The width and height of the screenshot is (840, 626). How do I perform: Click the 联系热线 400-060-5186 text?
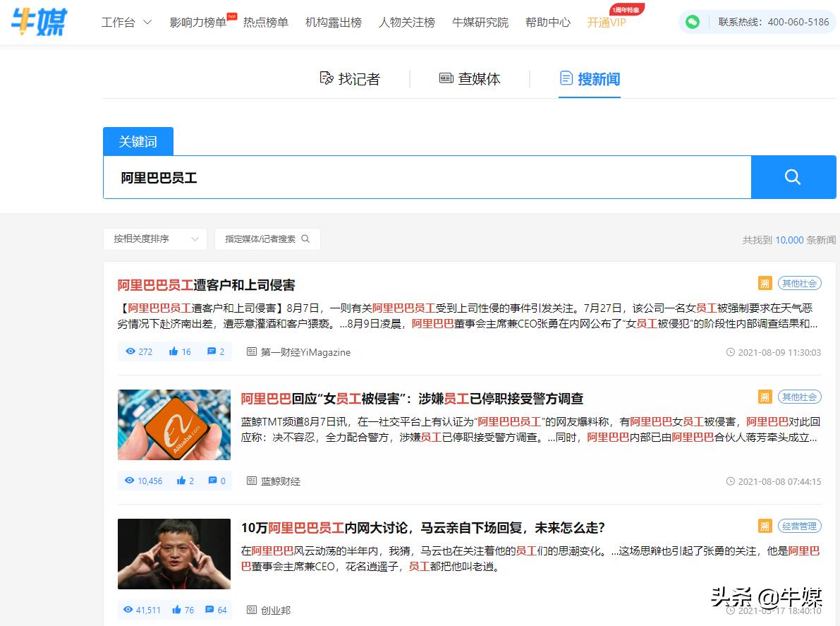773,22
